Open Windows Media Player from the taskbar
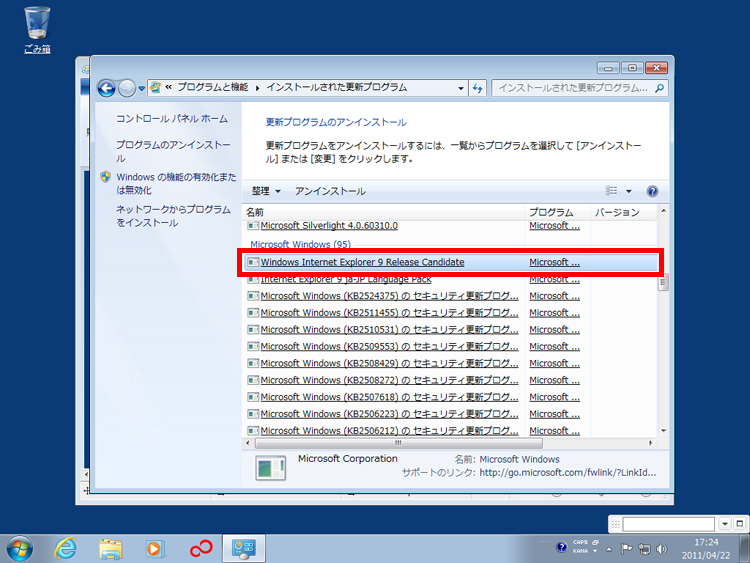The height and width of the screenshot is (563, 750). pos(155,549)
